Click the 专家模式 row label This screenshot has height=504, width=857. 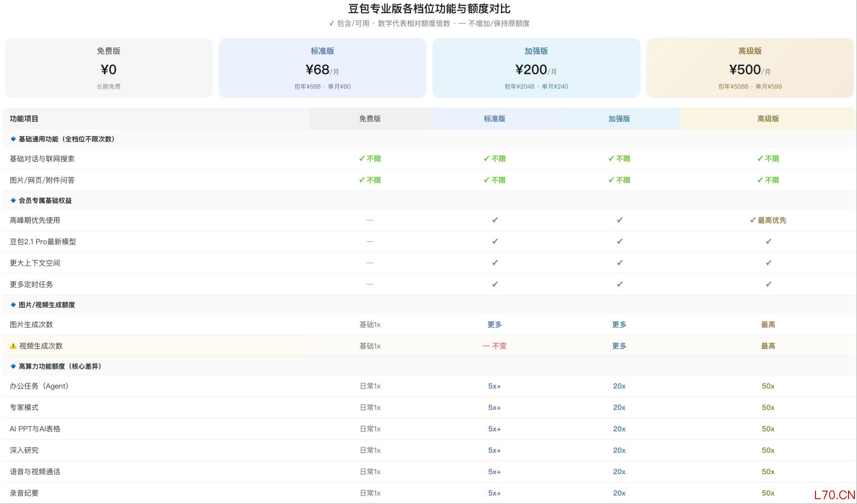pyautogui.click(x=24, y=408)
